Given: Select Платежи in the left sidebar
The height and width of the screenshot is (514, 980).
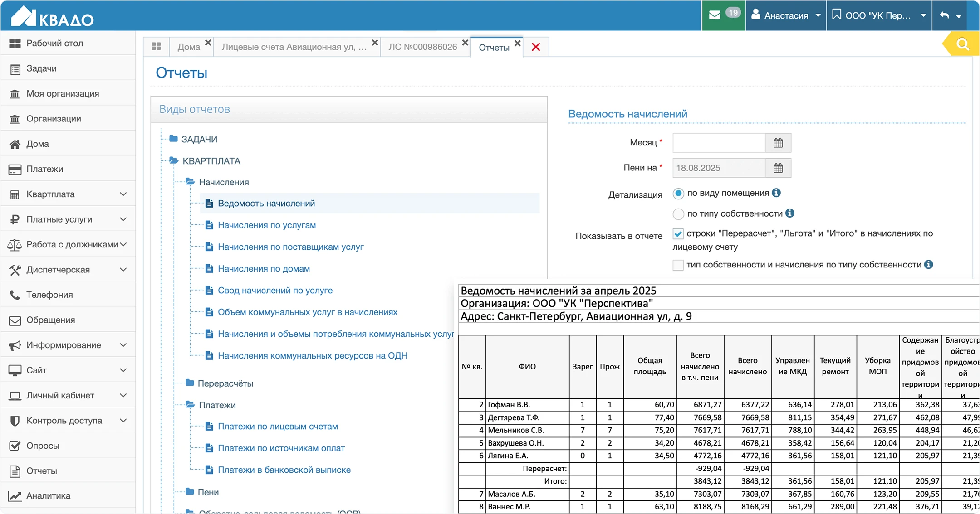Looking at the screenshot, I should [x=44, y=169].
